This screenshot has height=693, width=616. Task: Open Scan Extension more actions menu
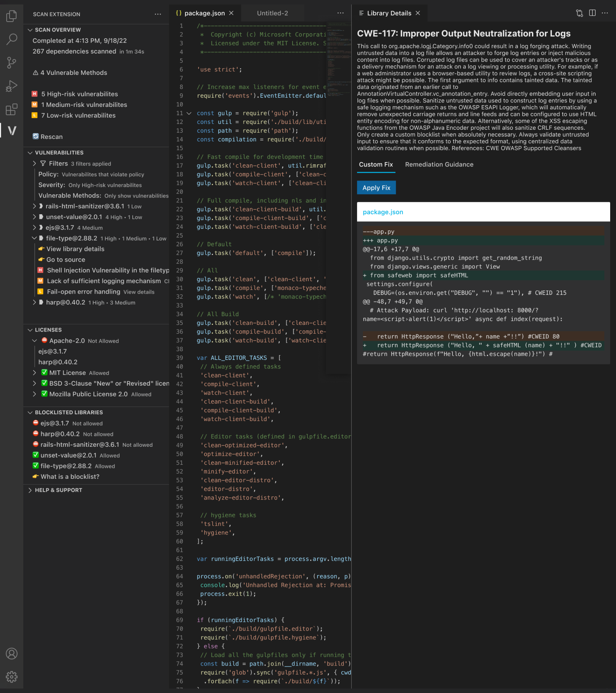[x=158, y=14]
